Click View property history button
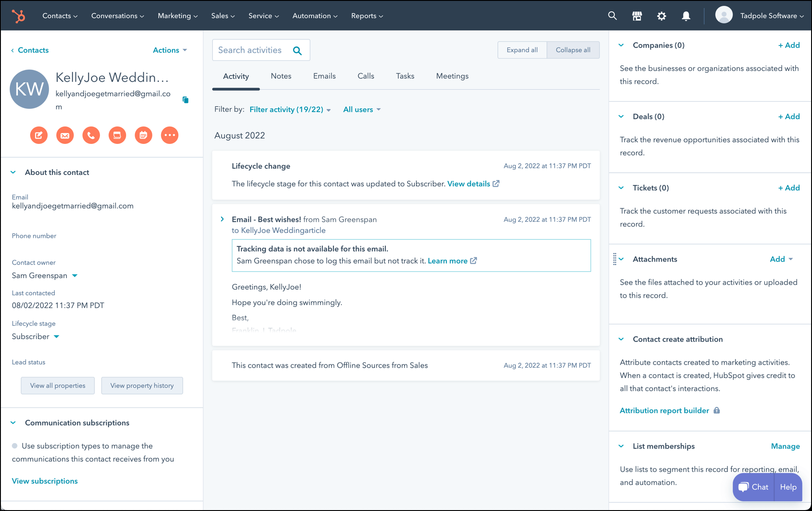This screenshot has height=511, width=812. pos(142,385)
